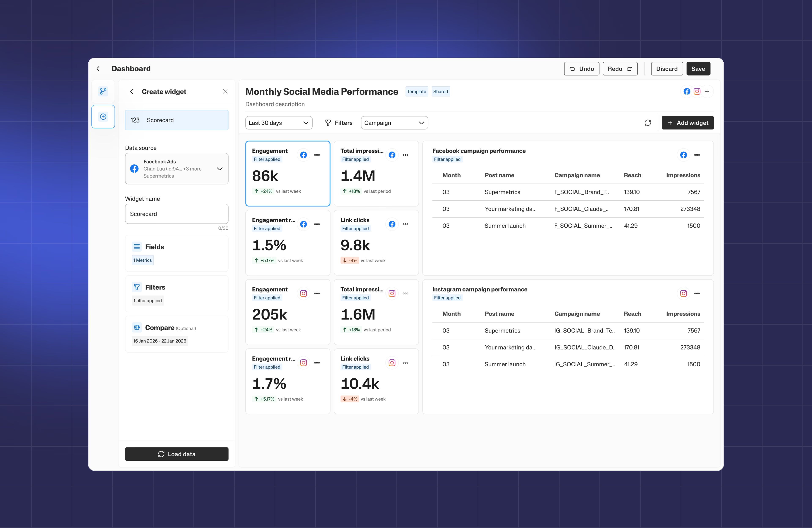Add a data source with plus icon in header
This screenshot has height=528, width=812.
707,91
